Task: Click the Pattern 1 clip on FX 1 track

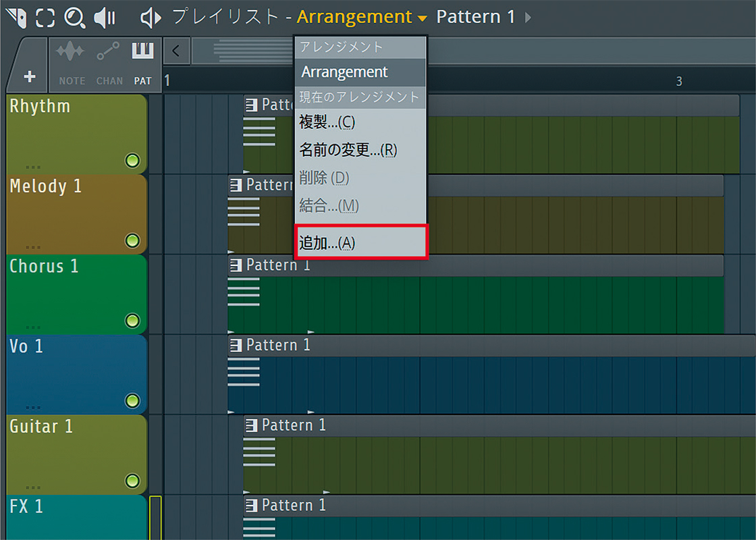Action: pyautogui.click(x=499, y=518)
